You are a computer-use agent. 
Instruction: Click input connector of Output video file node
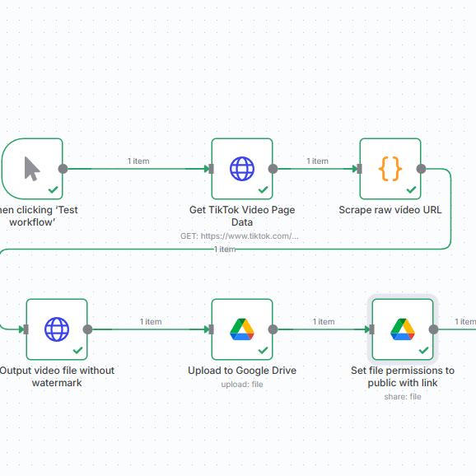pyautogui.click(x=26, y=329)
